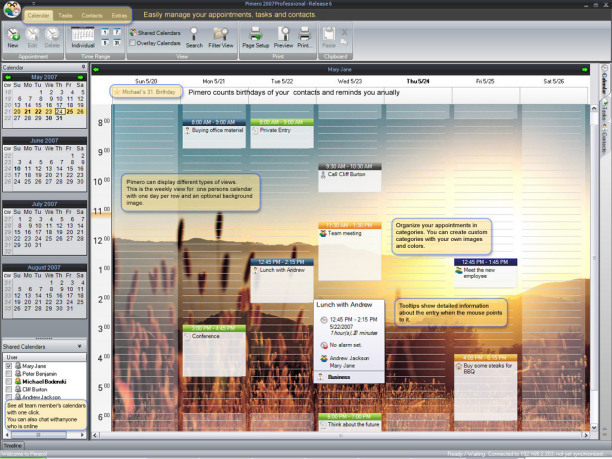Select May 24 in the mini calendar
Image resolution: width=612 pixels, height=459 pixels.
tap(59, 112)
